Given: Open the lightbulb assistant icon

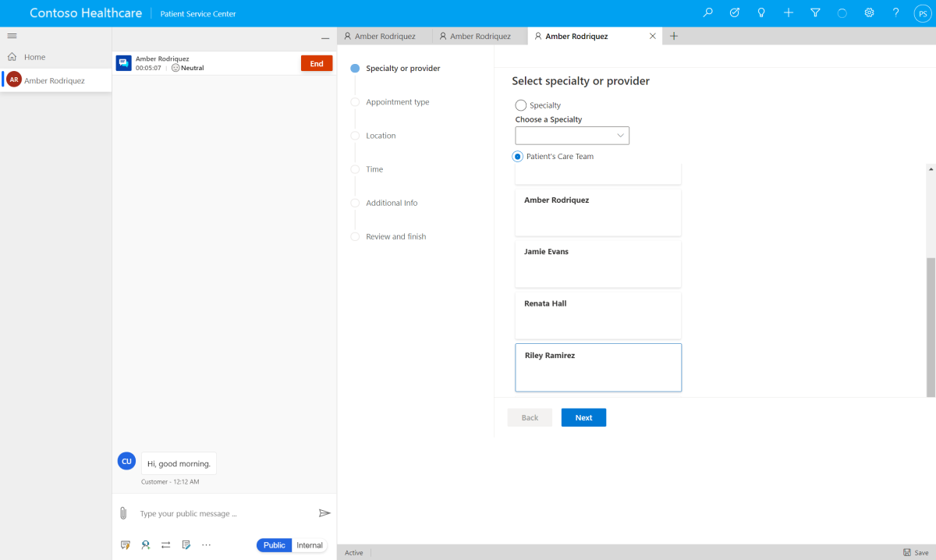Looking at the screenshot, I should (x=761, y=13).
